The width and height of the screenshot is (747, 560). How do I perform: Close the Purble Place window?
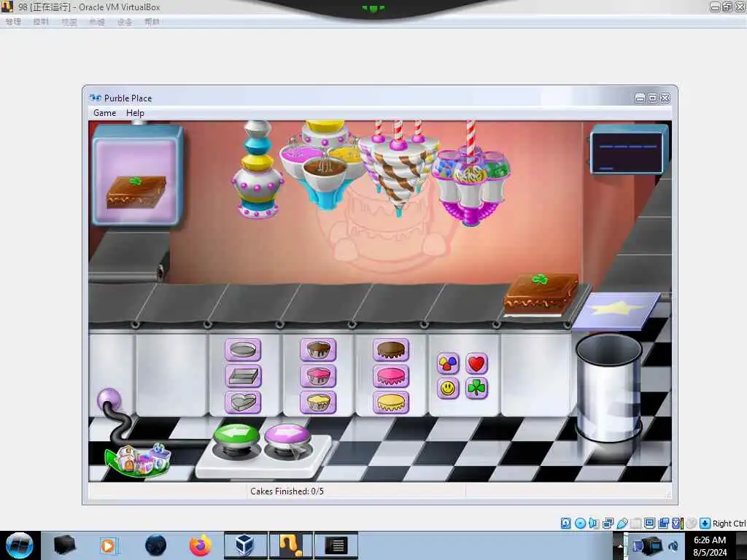pyautogui.click(x=665, y=98)
